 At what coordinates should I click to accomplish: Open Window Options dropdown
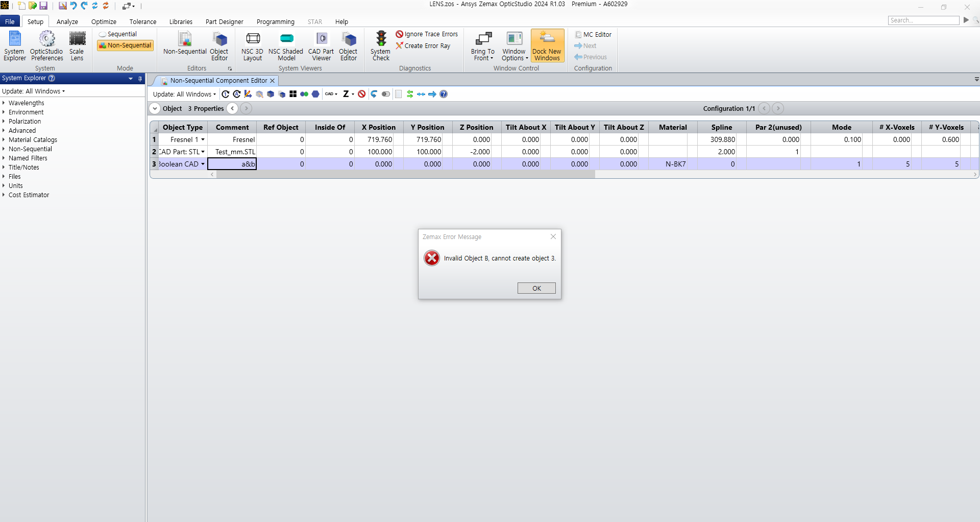[x=514, y=46]
